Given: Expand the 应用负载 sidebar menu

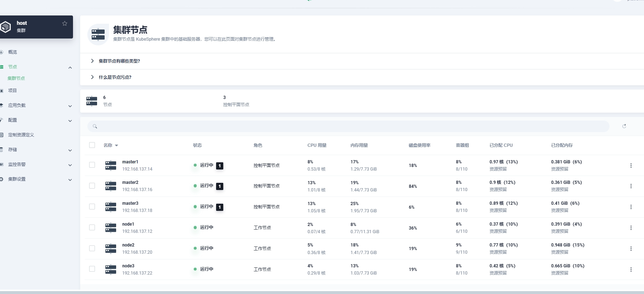Looking at the screenshot, I should [70, 106].
